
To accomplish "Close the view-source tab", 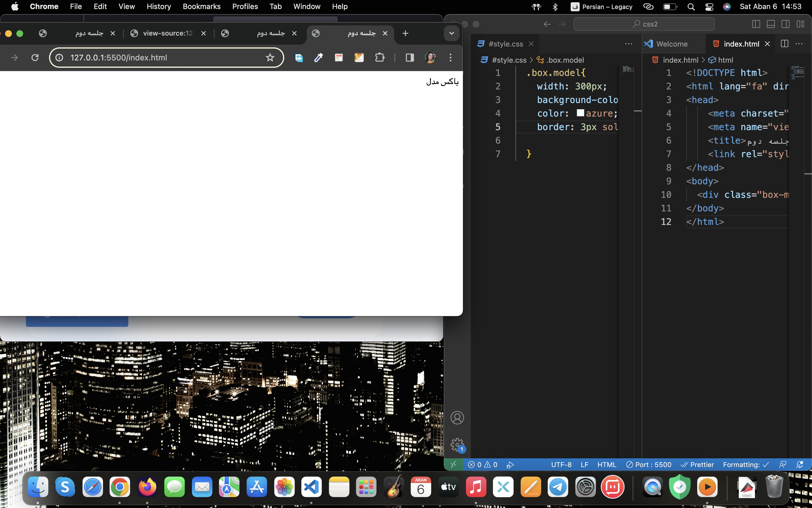I will 203,33.
